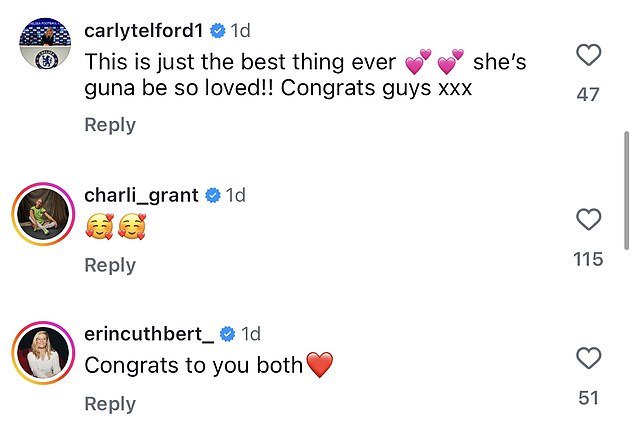
Task: Like charli_grant's comment with heart icon
Action: 589,220
